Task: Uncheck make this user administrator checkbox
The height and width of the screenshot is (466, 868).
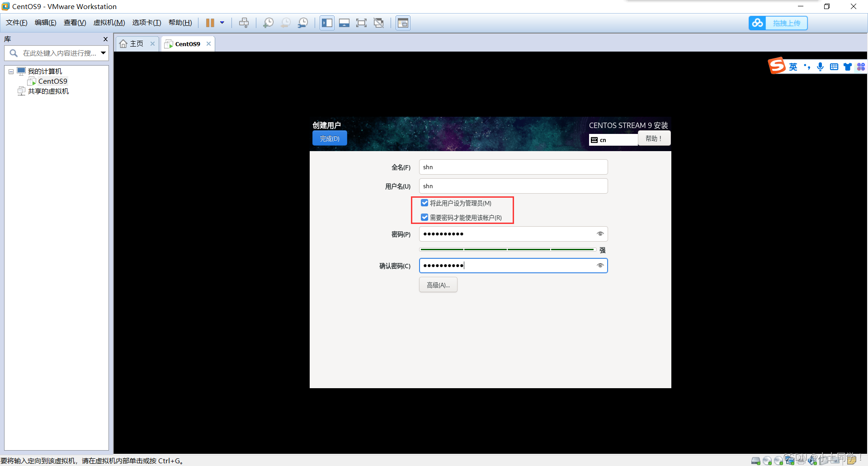Action: coord(425,203)
